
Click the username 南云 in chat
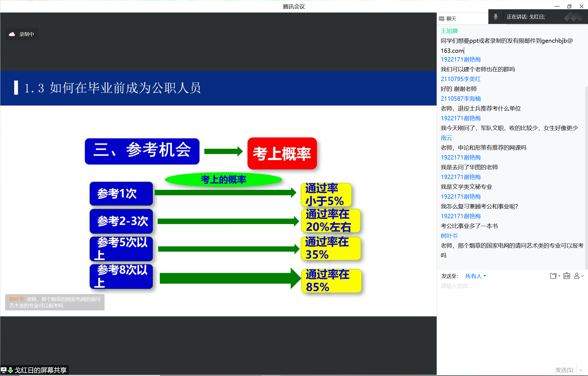[x=446, y=138]
